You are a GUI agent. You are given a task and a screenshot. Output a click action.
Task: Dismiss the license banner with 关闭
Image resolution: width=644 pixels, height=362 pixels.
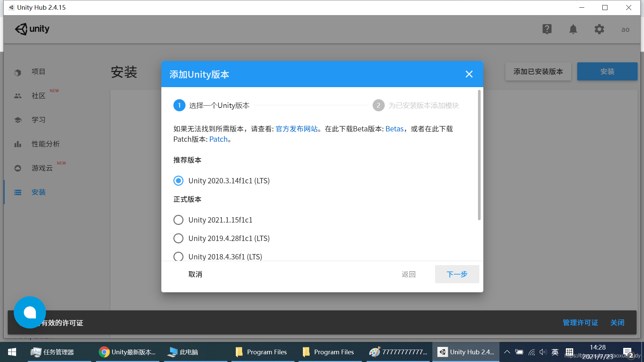tap(617, 322)
